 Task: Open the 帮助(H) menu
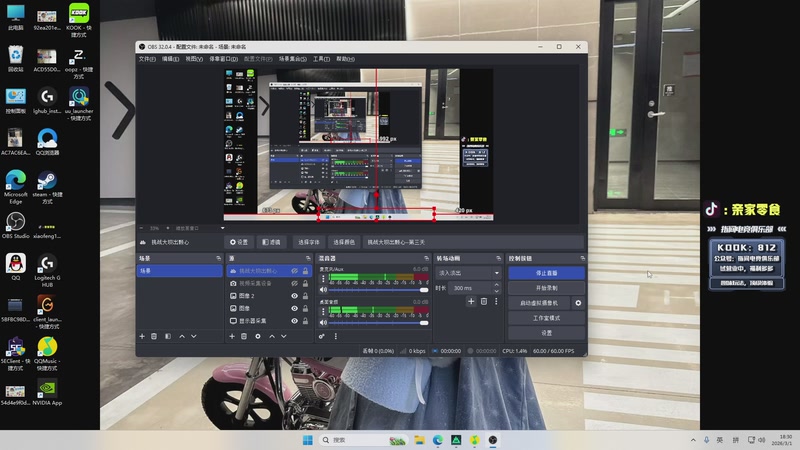click(x=345, y=59)
